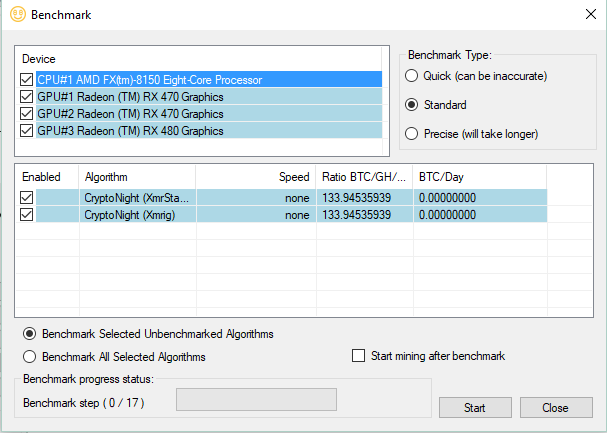Image resolution: width=607 pixels, height=433 pixels.
Task: Uncheck GPU#1 Radeon RX 470 checkbox
Action: pos(26,97)
